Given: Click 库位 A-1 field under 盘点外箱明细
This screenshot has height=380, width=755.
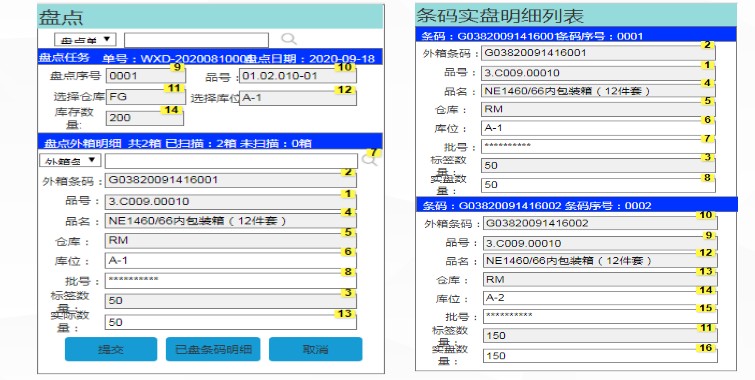Looking at the screenshot, I should pos(231,261).
